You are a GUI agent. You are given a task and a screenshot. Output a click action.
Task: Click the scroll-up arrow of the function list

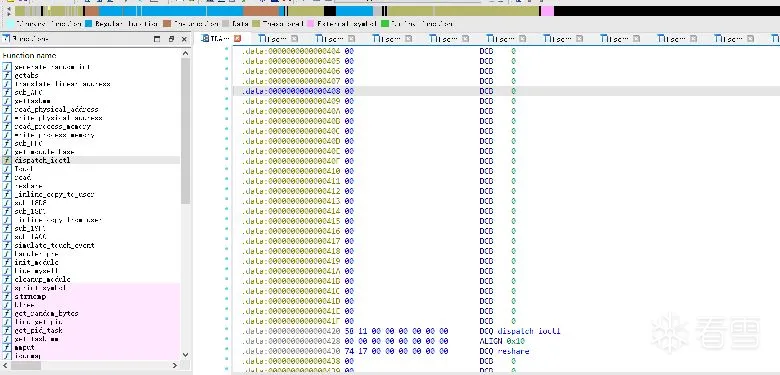click(186, 53)
